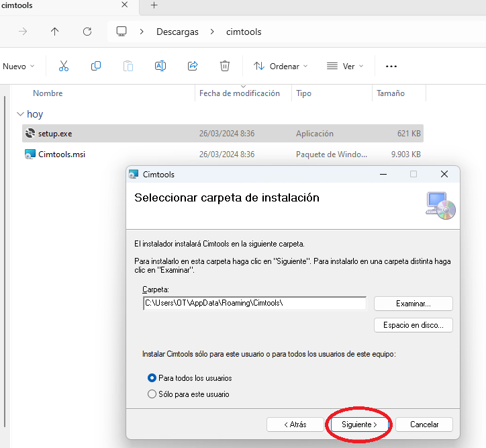Click the Share icon in Explorer toolbar
The width and height of the screenshot is (486, 448).
[193, 66]
